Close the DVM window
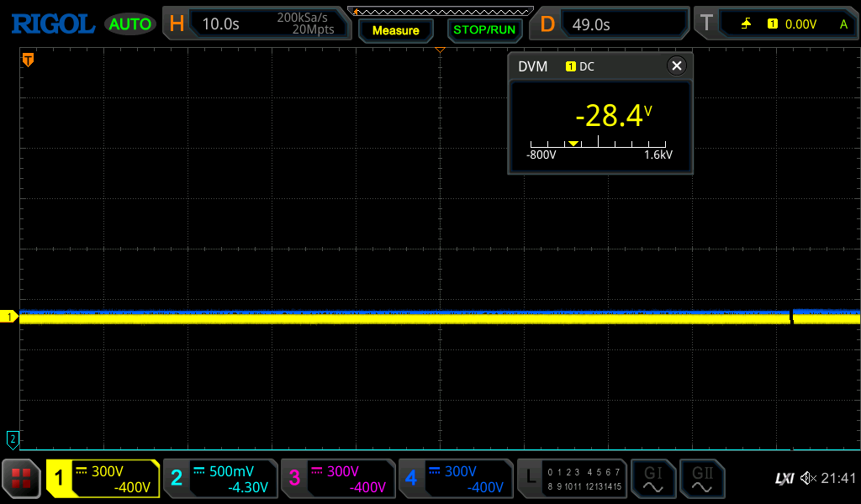 (676, 66)
